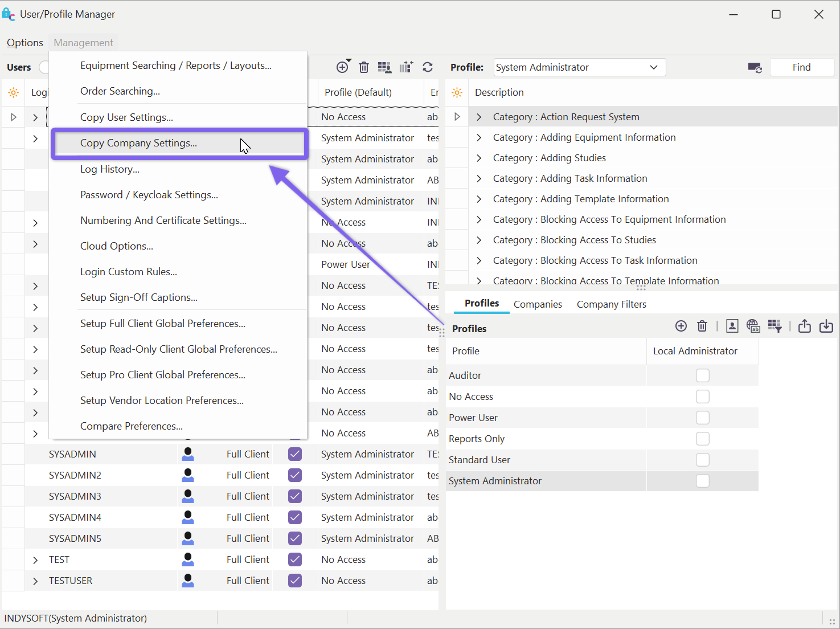This screenshot has width=840, height=629.
Task: Click the grid filter icon in Profiles
Action: tap(775, 326)
